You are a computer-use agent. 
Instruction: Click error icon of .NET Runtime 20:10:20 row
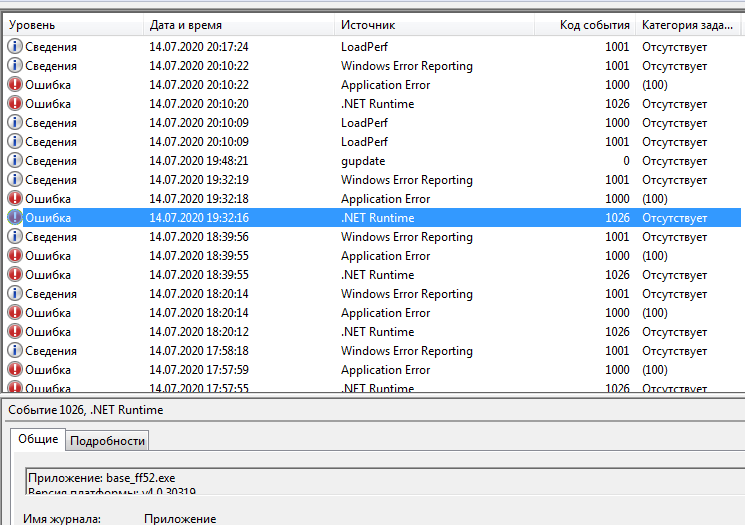[15, 103]
